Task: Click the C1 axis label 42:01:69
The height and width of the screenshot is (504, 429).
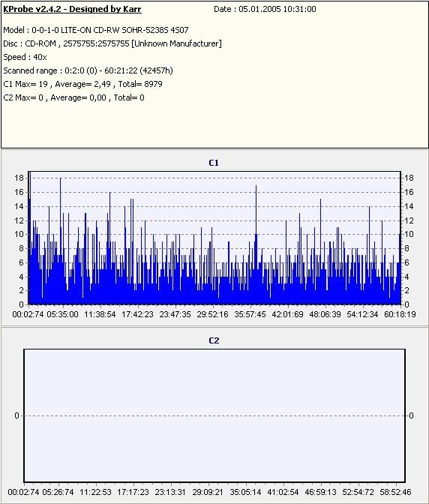Action: click(287, 314)
